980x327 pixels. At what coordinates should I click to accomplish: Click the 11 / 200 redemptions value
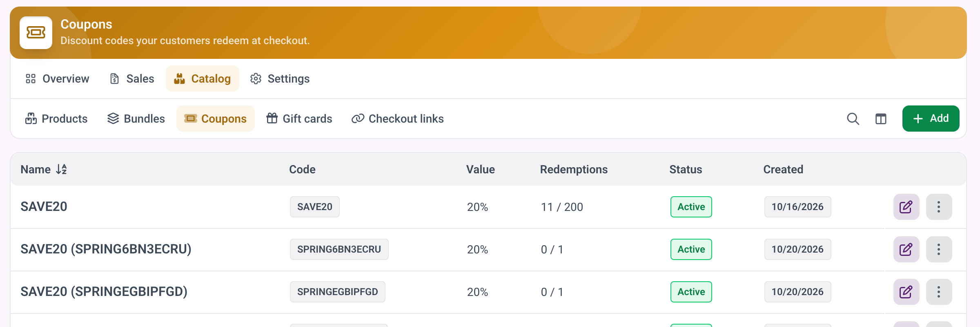(562, 207)
